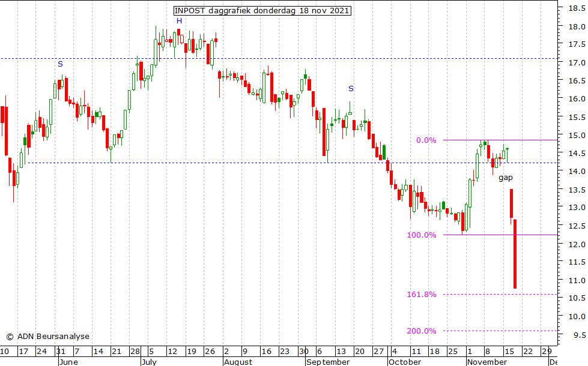This screenshot has width=588, height=366.
Task: Click the 100.0% Fibonacci label
Action: pyautogui.click(x=422, y=235)
